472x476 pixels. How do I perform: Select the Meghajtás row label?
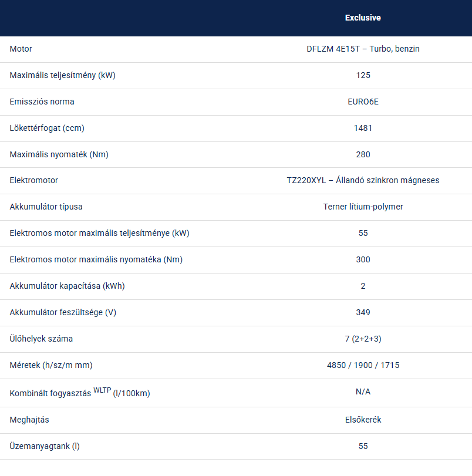coord(29,420)
